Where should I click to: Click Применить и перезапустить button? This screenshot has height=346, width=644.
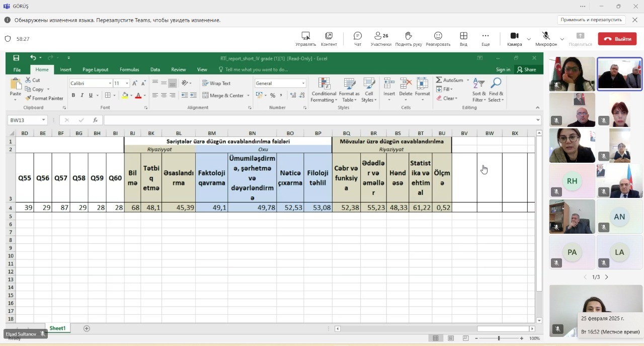(x=591, y=20)
